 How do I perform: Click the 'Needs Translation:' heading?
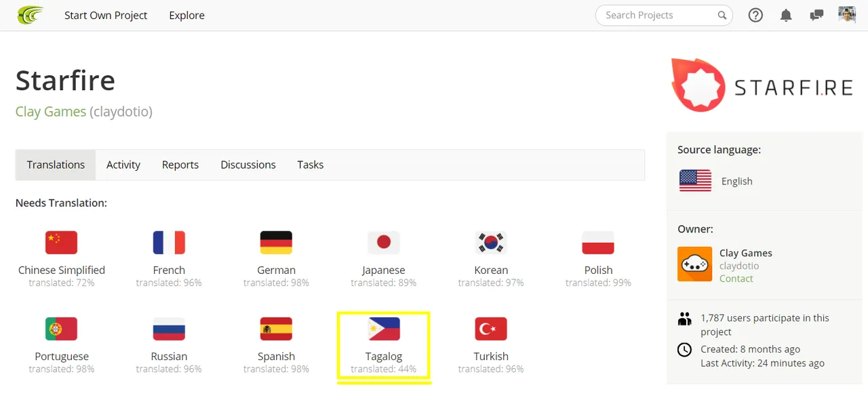61,203
